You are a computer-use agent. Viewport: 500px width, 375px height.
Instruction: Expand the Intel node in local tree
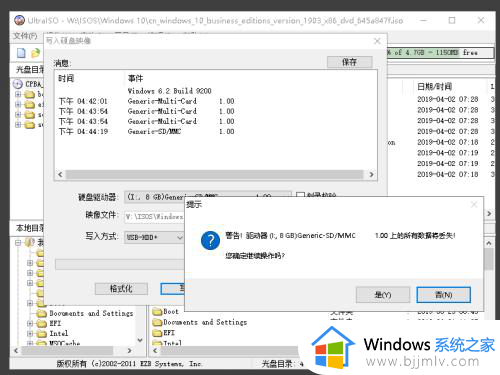click(x=30, y=333)
